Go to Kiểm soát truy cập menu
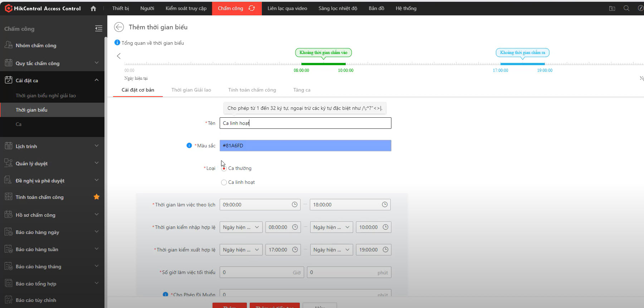Image resolution: width=644 pixels, height=308 pixels. (186, 8)
